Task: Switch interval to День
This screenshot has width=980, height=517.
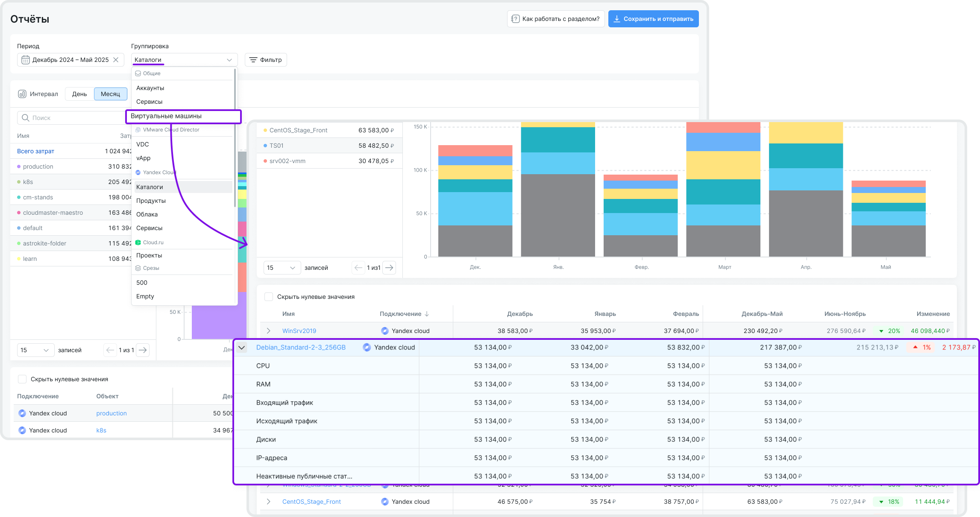Action: point(79,94)
